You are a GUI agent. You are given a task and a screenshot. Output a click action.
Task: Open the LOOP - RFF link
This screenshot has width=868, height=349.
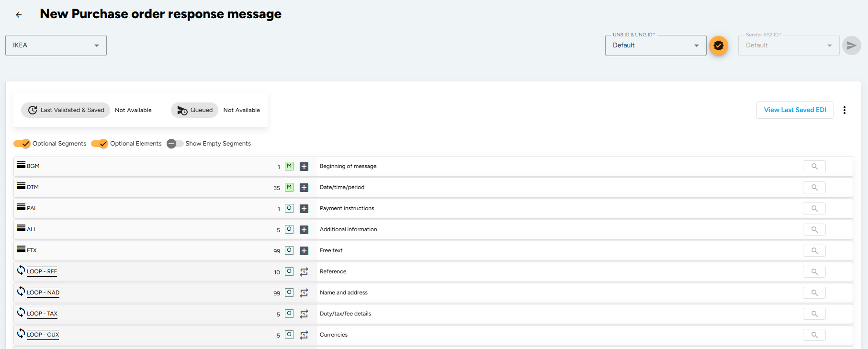pyautogui.click(x=42, y=271)
